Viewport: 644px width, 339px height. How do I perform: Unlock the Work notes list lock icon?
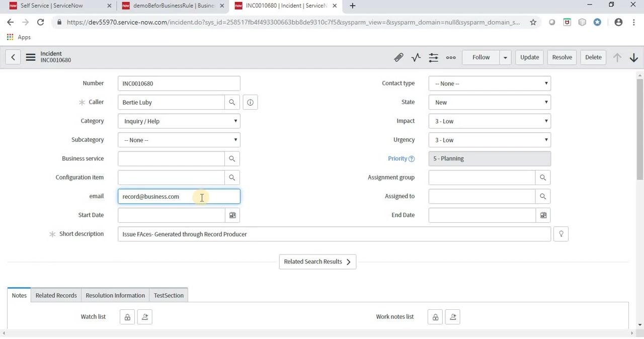pos(435,317)
